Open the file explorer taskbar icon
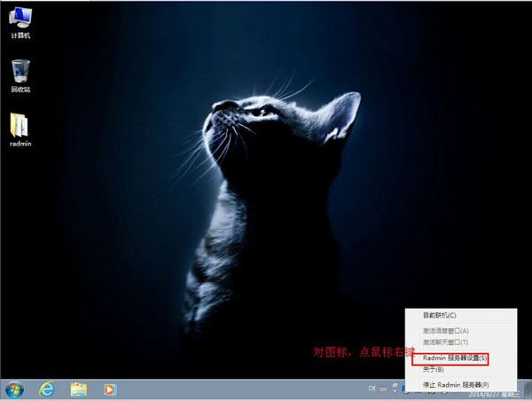Image resolution: width=532 pixels, height=401 pixels. (79, 389)
